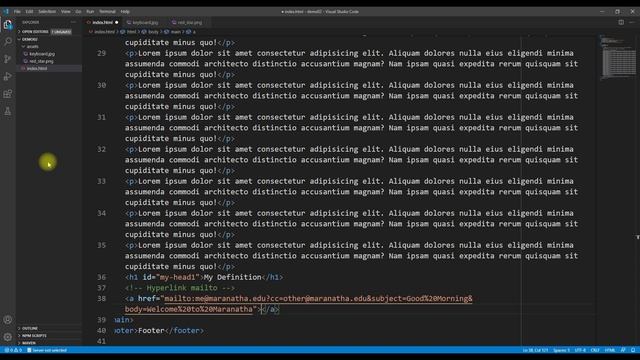The image size is (640, 360).
Task: Open the Help menu
Action: tap(125, 11)
